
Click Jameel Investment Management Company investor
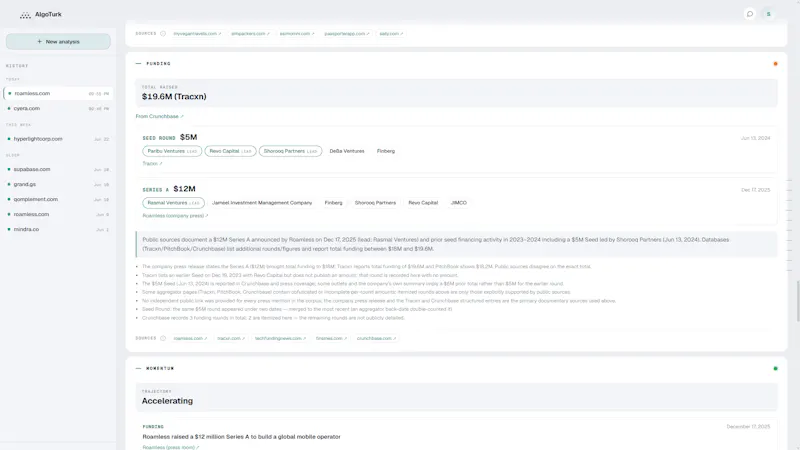(x=262, y=203)
